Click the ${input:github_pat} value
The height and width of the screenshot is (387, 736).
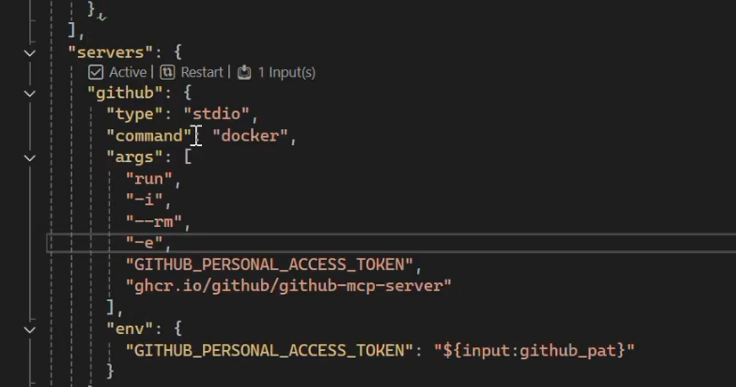pos(534,350)
